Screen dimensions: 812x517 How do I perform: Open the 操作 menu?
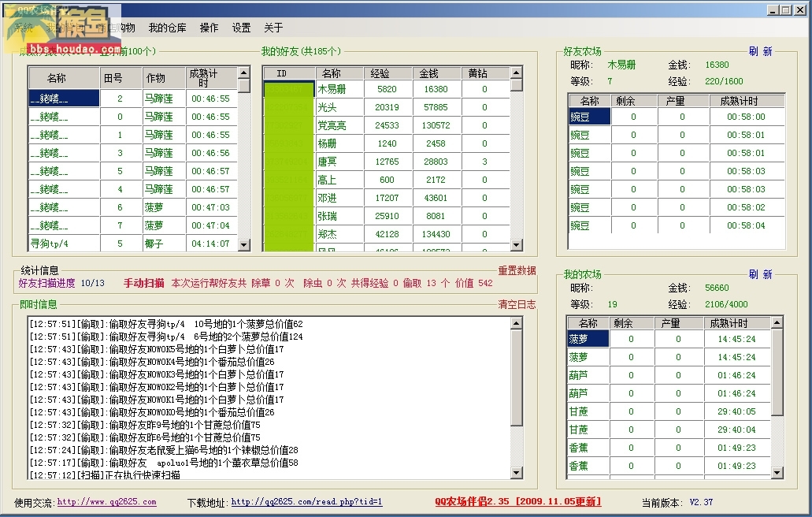tap(209, 28)
